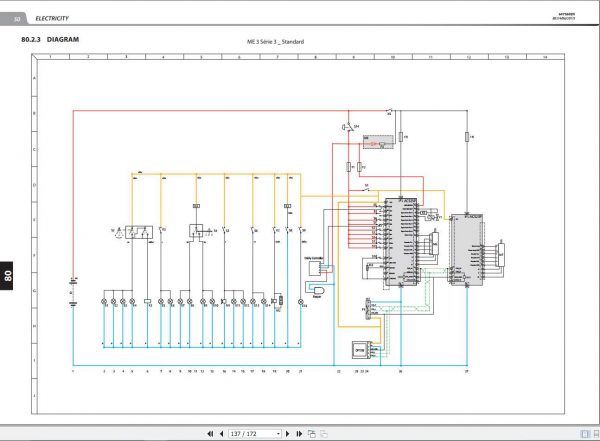Screen dimensions: 600x441
Task: Go to the first page of the document
Action: pyautogui.click(x=210, y=434)
